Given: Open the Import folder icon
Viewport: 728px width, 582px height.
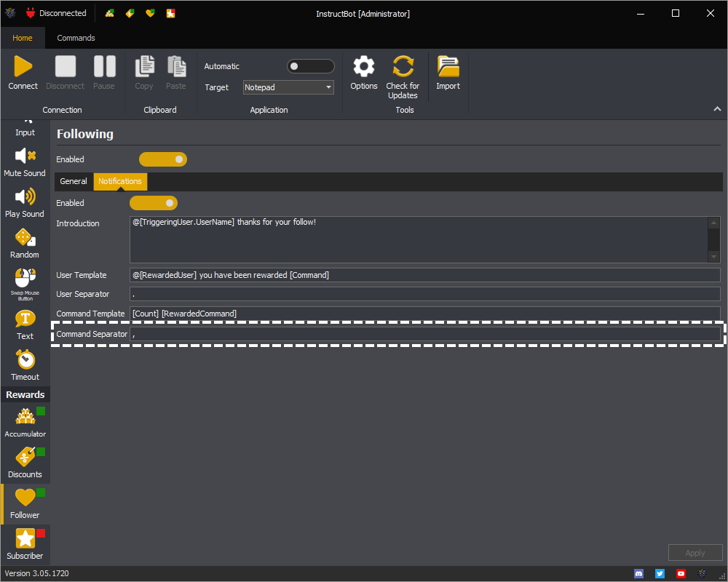Looking at the screenshot, I should tap(448, 66).
